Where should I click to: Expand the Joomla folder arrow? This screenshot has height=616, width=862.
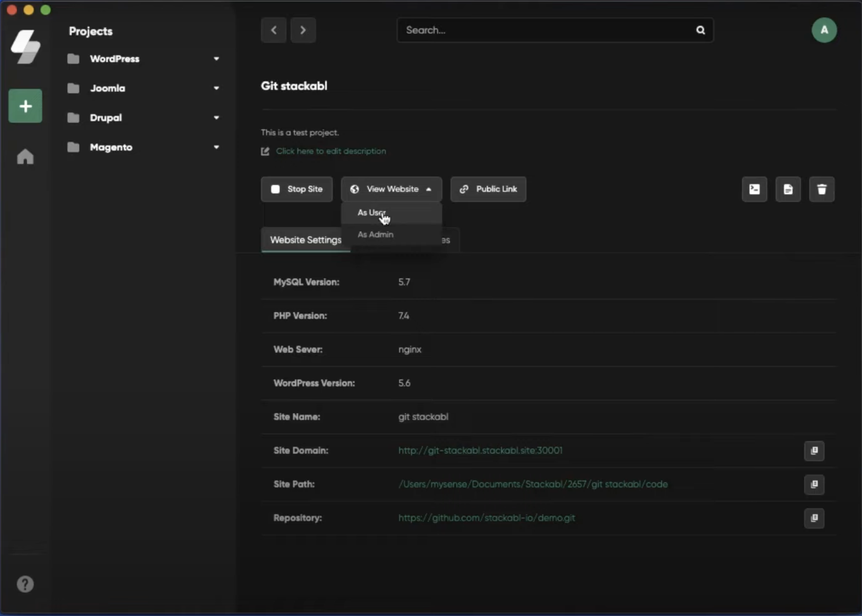click(216, 88)
